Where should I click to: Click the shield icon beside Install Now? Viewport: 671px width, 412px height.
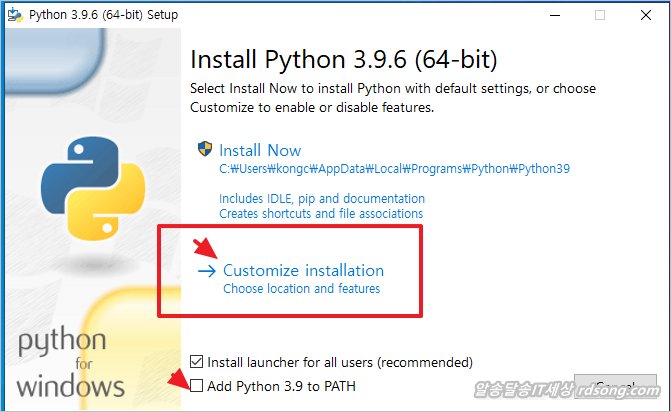[x=205, y=150]
